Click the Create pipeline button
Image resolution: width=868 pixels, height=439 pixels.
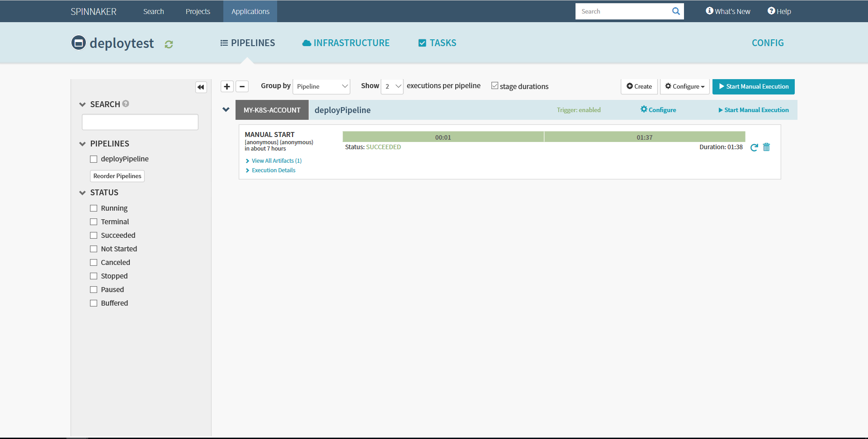(x=639, y=86)
